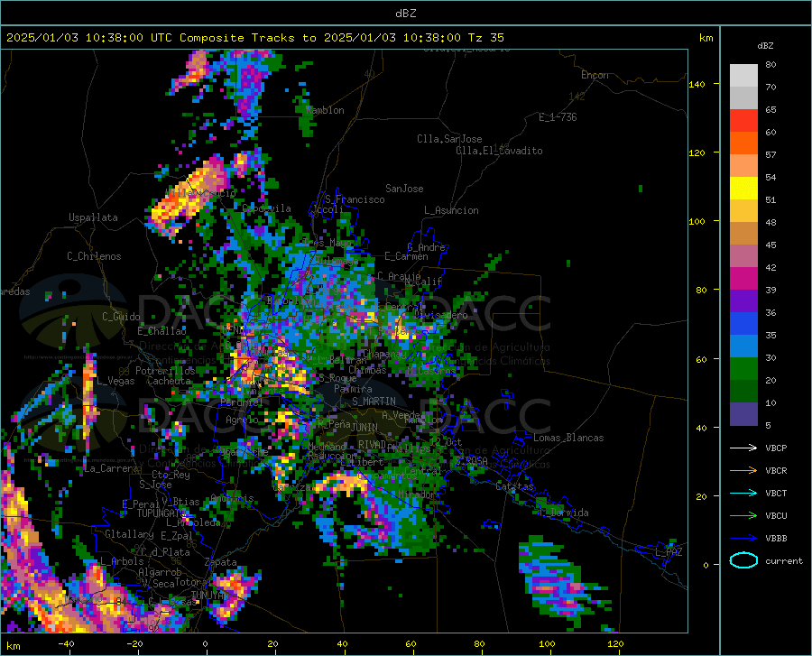Click the 'dBZ' heading above color scale

coord(765,45)
